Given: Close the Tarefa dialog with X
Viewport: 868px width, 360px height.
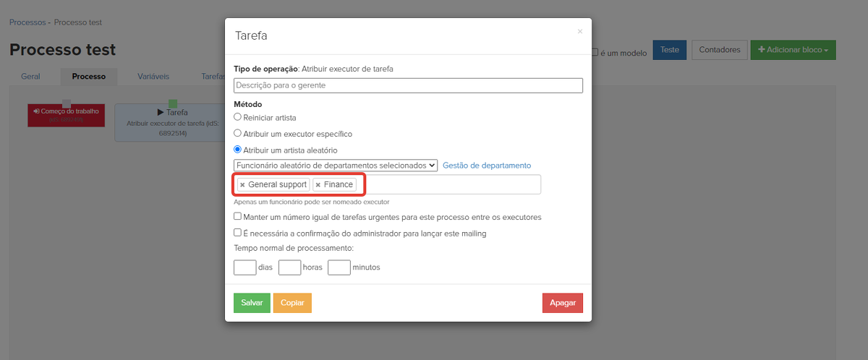Looking at the screenshot, I should click(x=579, y=32).
